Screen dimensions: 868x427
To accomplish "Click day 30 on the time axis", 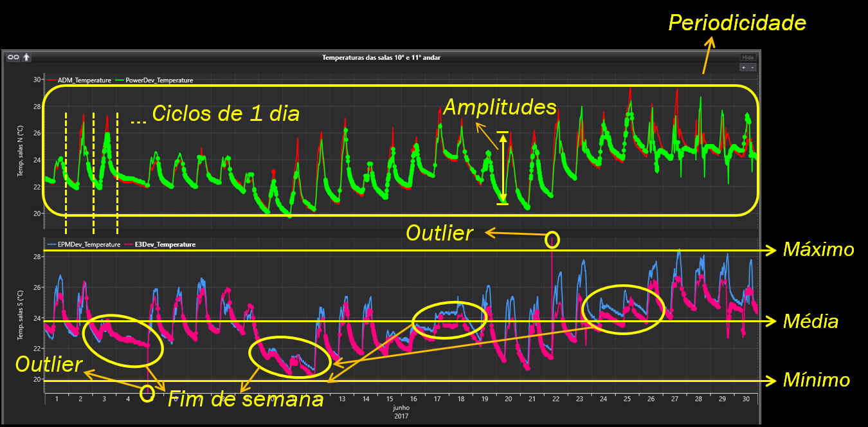I will pyautogui.click(x=746, y=399).
